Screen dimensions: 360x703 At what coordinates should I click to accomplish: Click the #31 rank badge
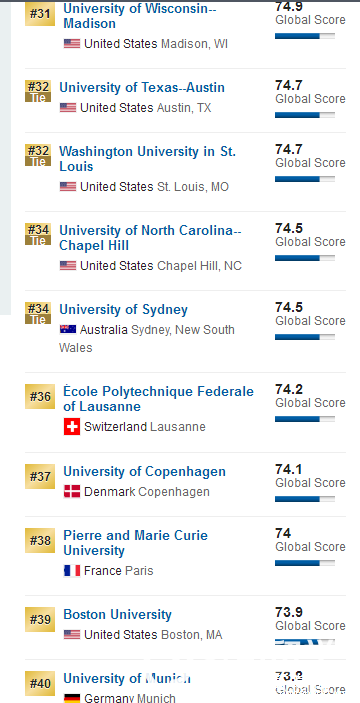coord(40,13)
